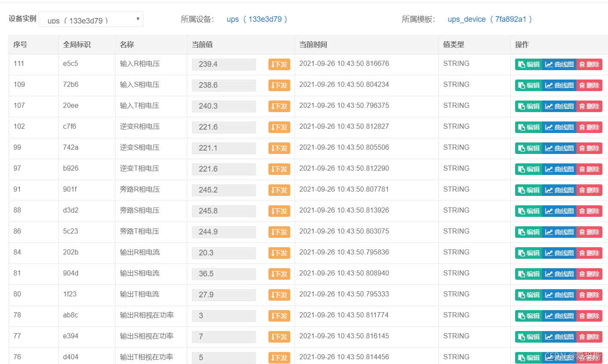This screenshot has width=608, height=364.
Task: Click the 当前时间 column header
Action: point(367,44)
